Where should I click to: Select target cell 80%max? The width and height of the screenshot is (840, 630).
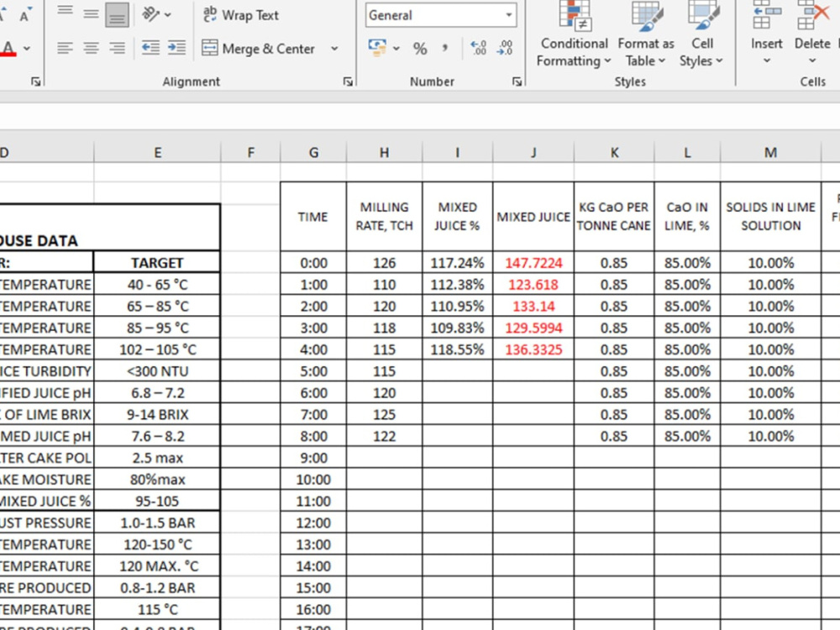157,480
